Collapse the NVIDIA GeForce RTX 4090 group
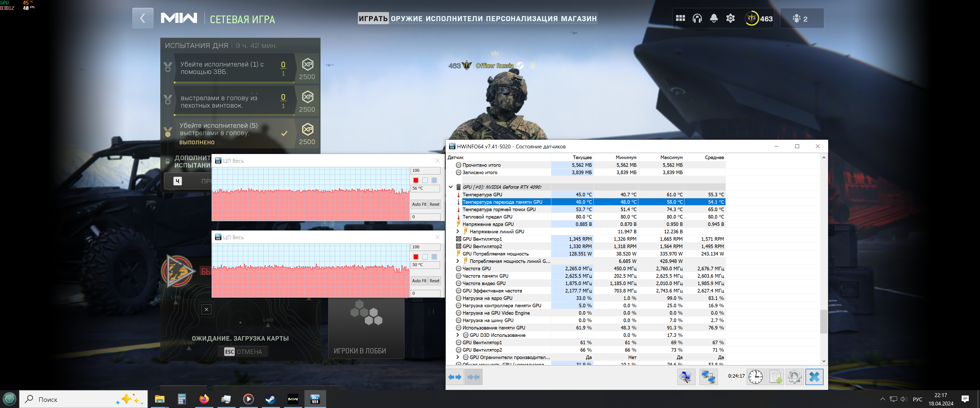Image resolution: width=980 pixels, height=408 pixels. point(451,187)
